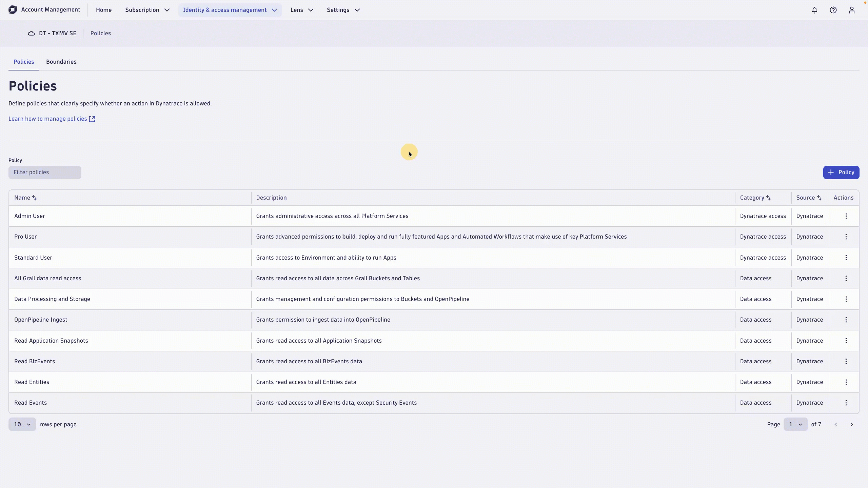
Task: Select All Grail data read access name
Action: pyautogui.click(x=48, y=279)
